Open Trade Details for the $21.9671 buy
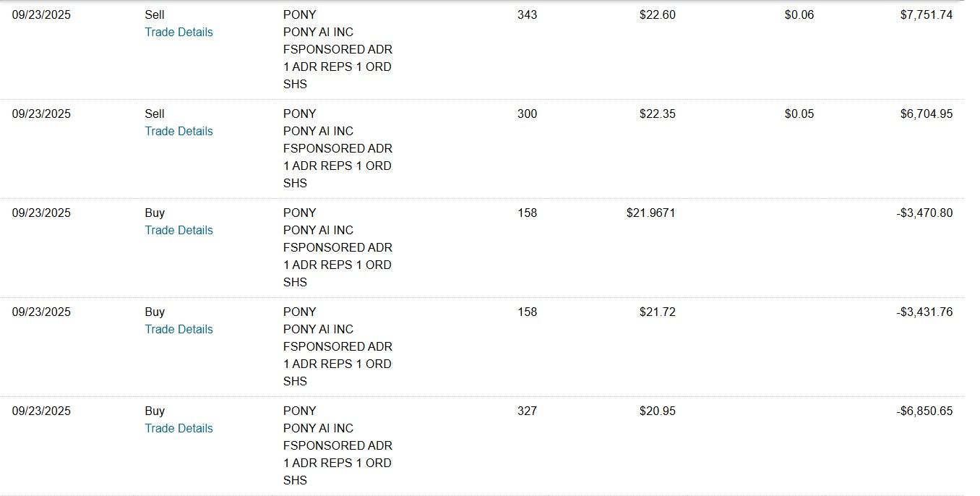 coord(179,230)
